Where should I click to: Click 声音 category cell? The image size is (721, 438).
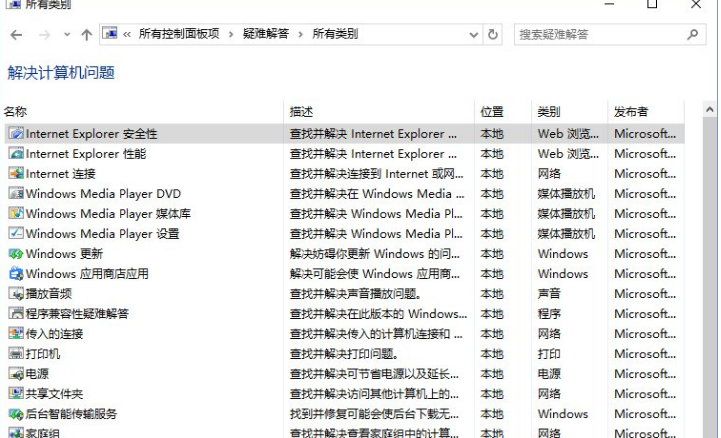(549, 294)
